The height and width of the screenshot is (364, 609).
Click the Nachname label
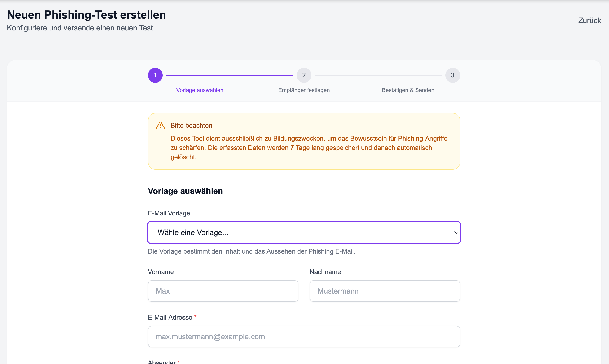point(325,272)
